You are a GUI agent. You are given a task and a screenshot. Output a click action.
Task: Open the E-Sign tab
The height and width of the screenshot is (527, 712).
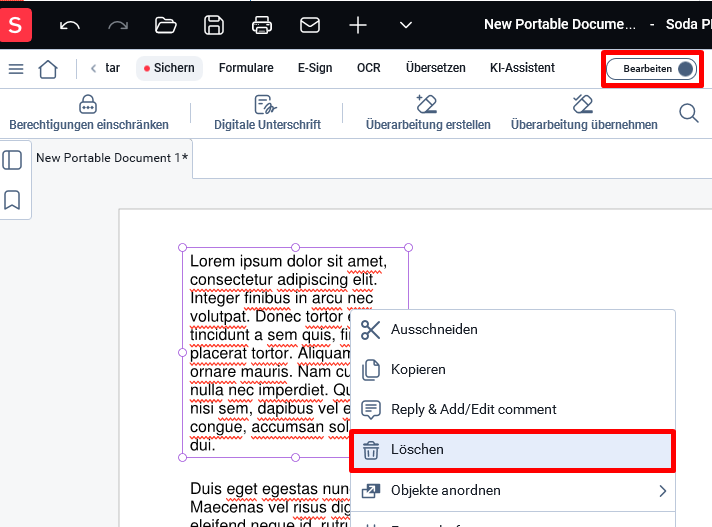point(315,68)
